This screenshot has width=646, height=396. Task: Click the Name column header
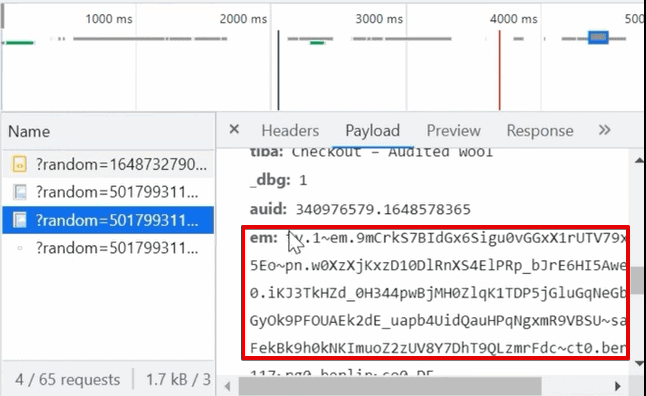29,131
